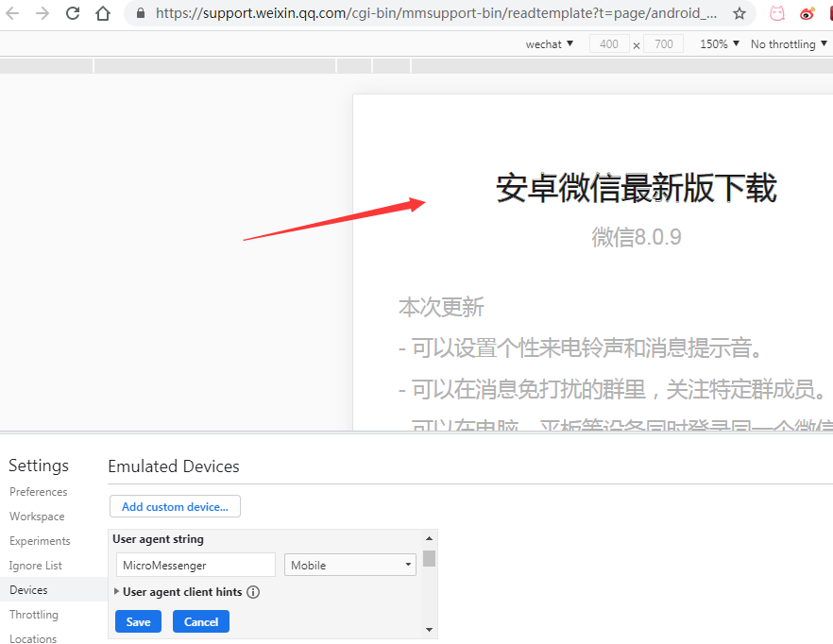Open the Weibo extension icon
Screen dimensions: 833x644
[x=807, y=13]
